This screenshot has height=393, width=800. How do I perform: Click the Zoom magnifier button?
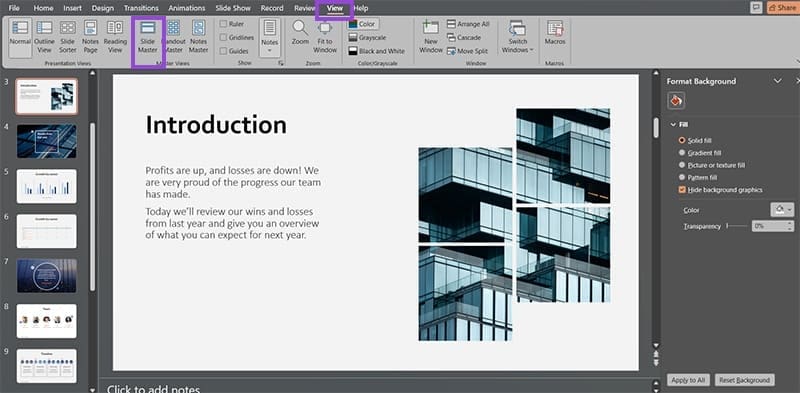pyautogui.click(x=301, y=33)
